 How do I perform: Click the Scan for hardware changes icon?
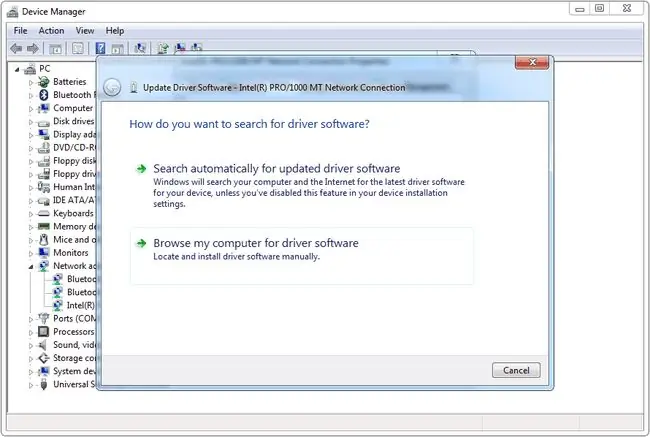140,49
